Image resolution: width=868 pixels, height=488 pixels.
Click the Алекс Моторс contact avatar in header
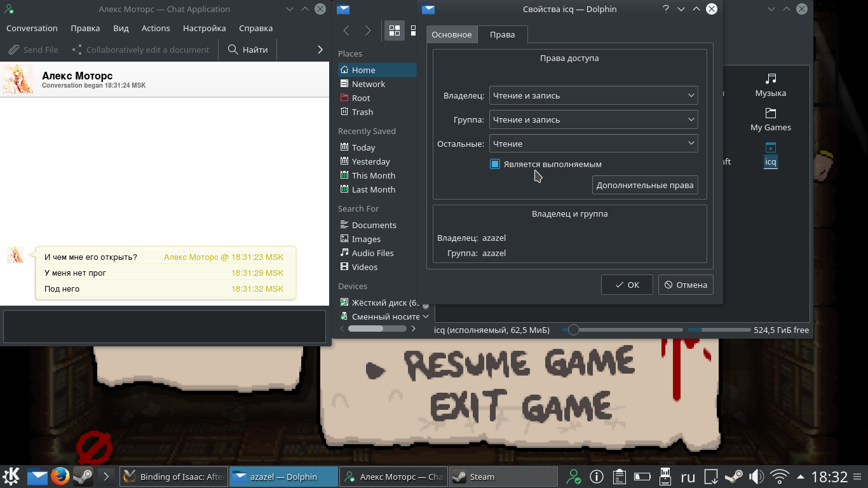pos(18,79)
